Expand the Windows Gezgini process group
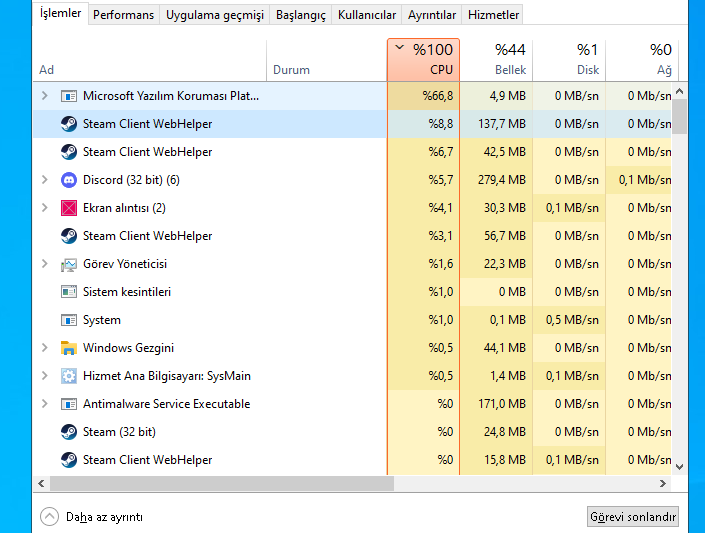 click(45, 348)
